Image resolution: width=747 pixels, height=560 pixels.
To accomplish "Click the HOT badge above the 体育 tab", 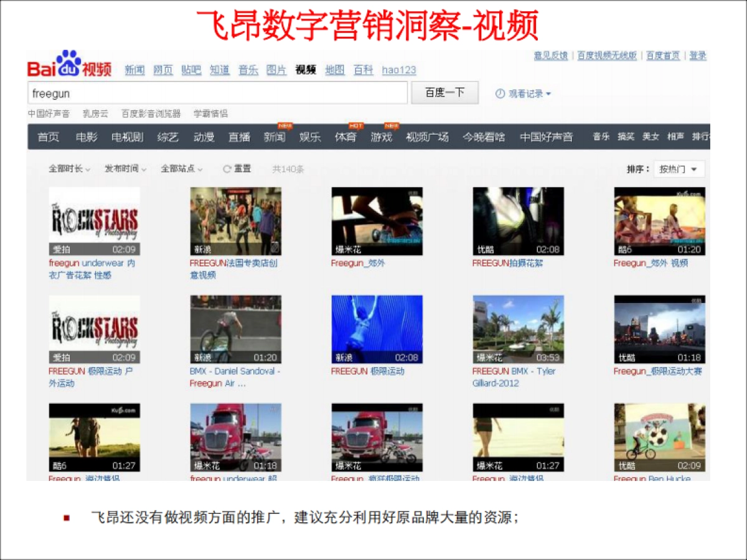I will [355, 126].
